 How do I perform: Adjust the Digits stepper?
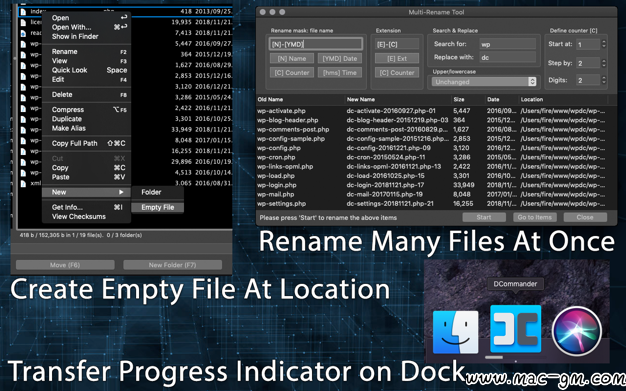coord(604,80)
